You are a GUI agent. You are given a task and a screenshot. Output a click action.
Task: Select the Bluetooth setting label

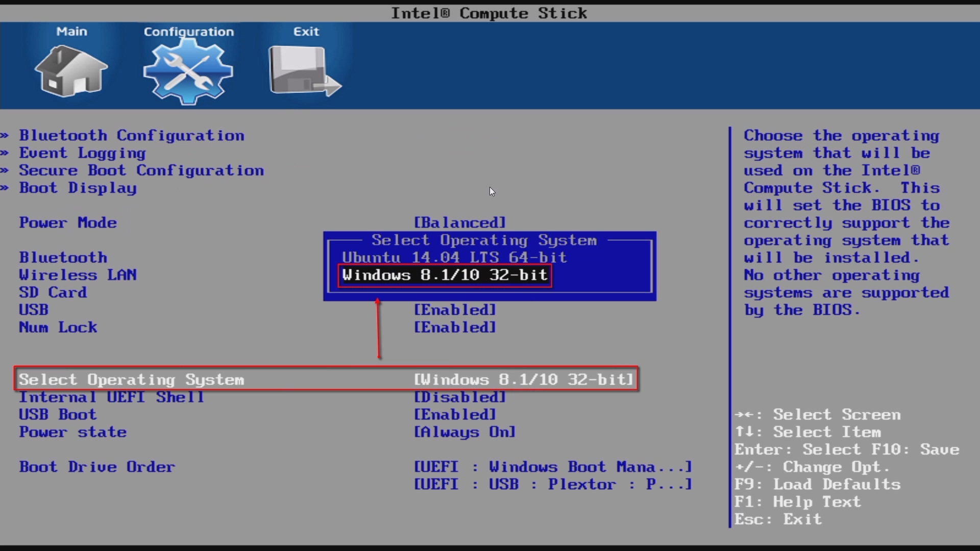[63, 258]
